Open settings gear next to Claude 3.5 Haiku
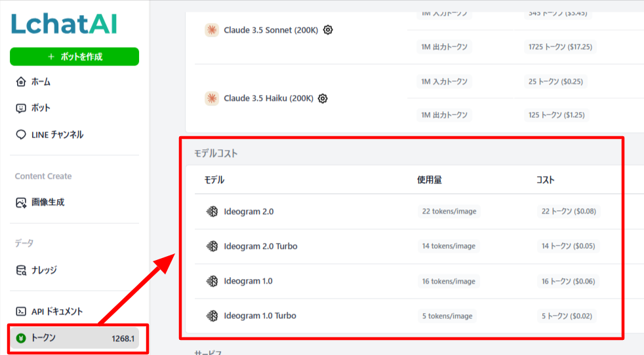The width and height of the screenshot is (644, 355). [323, 98]
